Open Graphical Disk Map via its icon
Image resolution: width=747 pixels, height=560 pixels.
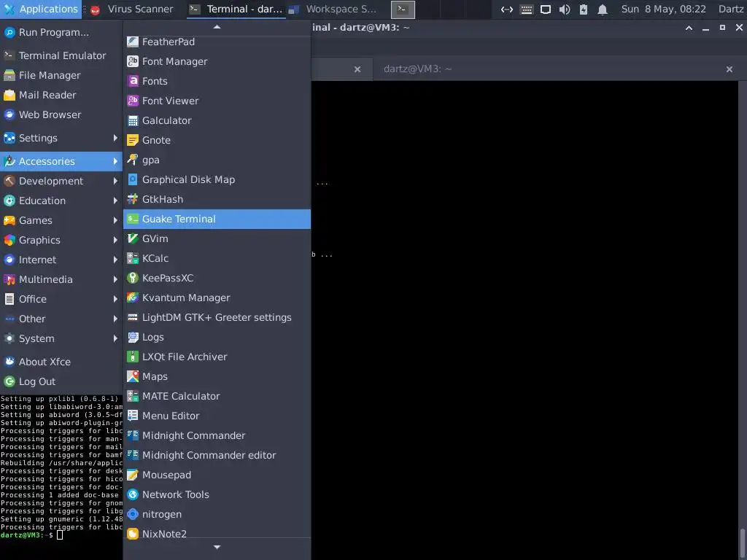pos(133,179)
